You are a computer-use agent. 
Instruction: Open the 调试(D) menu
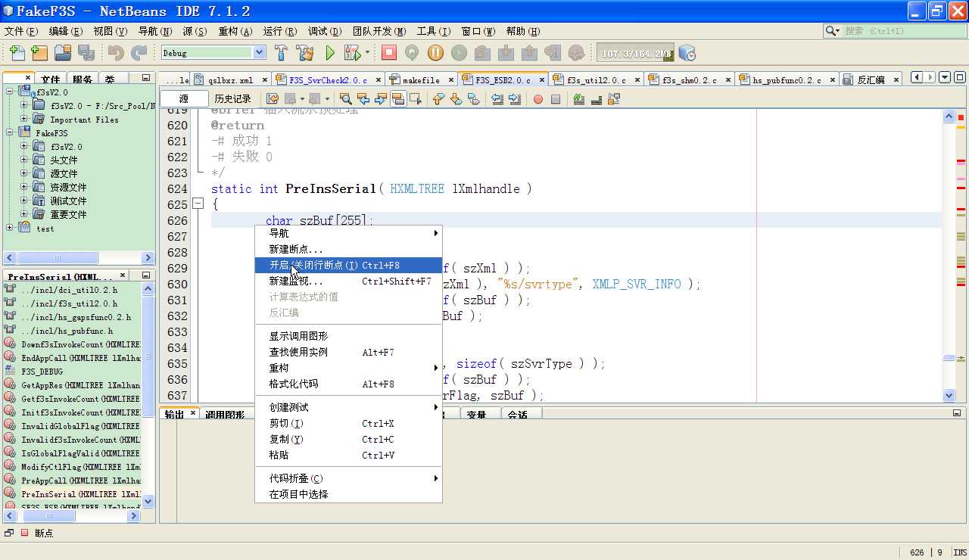pyautogui.click(x=325, y=31)
